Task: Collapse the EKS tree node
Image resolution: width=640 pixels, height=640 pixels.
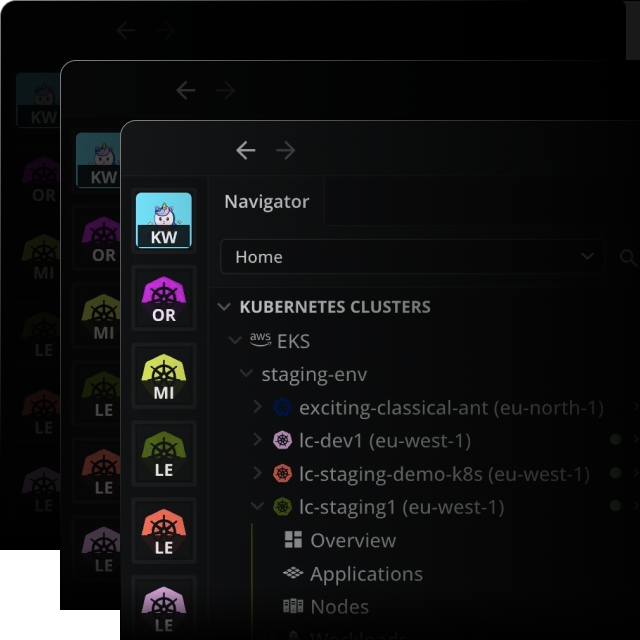Action: click(235, 340)
